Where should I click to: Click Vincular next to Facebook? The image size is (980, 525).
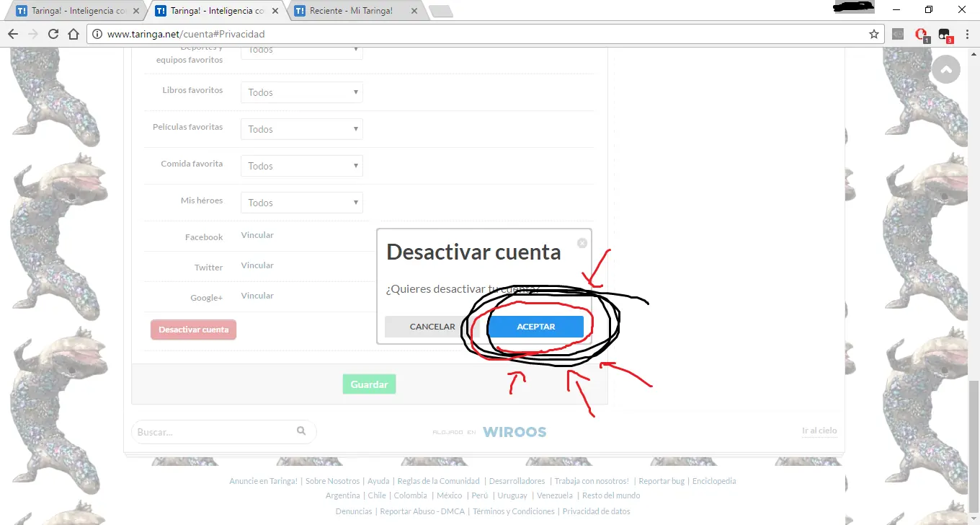(x=257, y=235)
